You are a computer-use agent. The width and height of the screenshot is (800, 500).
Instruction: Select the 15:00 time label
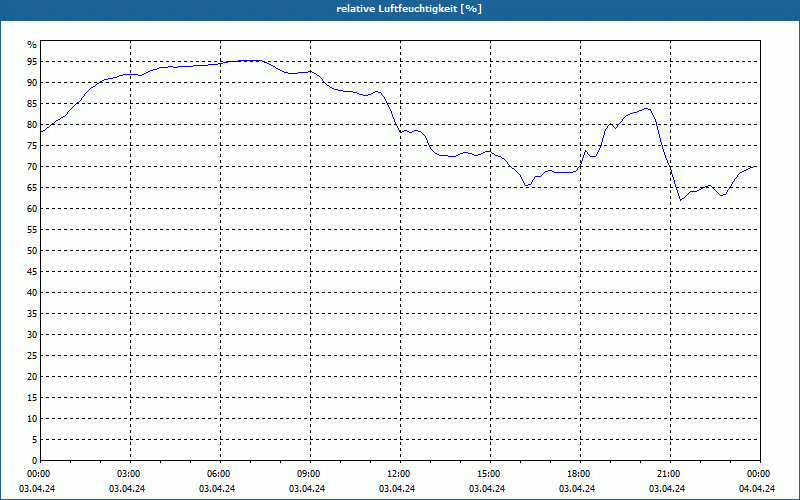click(x=490, y=474)
